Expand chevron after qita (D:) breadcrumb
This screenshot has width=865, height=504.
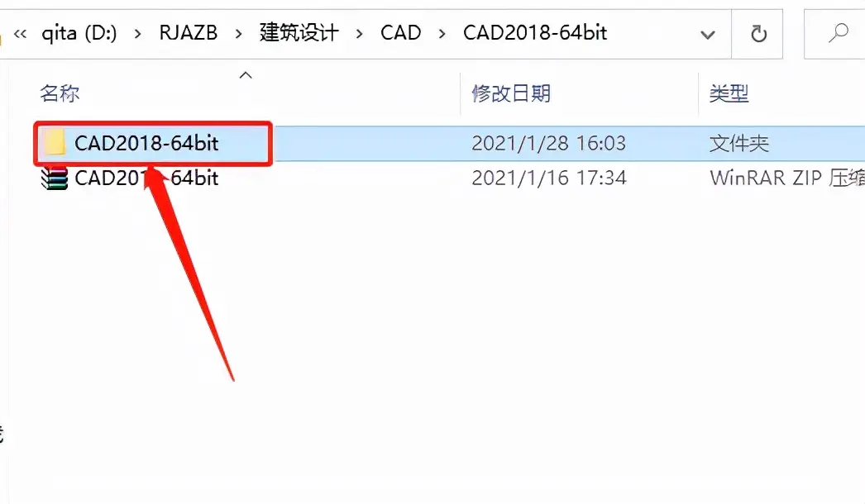(138, 34)
